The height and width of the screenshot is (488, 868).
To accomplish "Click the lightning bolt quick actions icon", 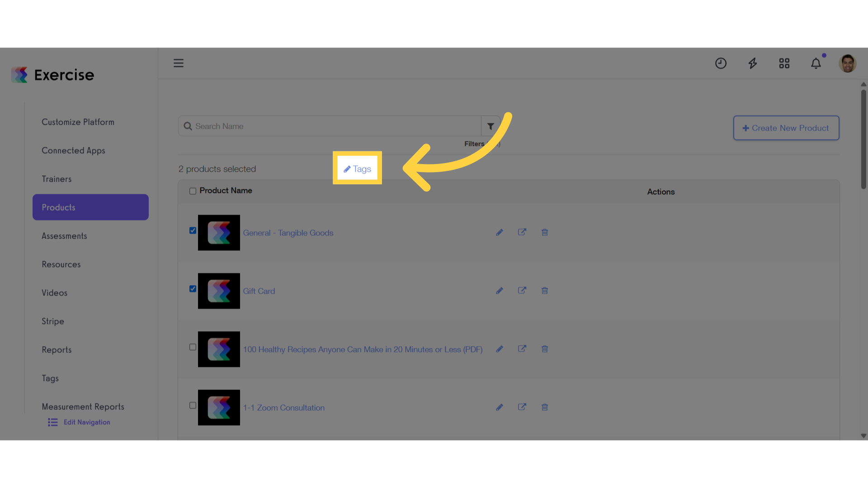I will tap(752, 63).
